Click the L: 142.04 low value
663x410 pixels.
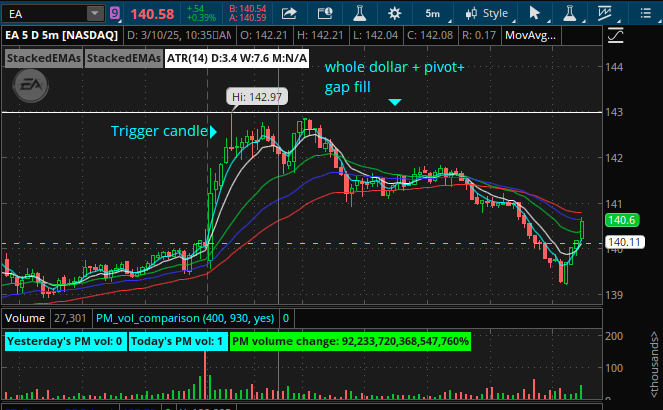(x=375, y=35)
